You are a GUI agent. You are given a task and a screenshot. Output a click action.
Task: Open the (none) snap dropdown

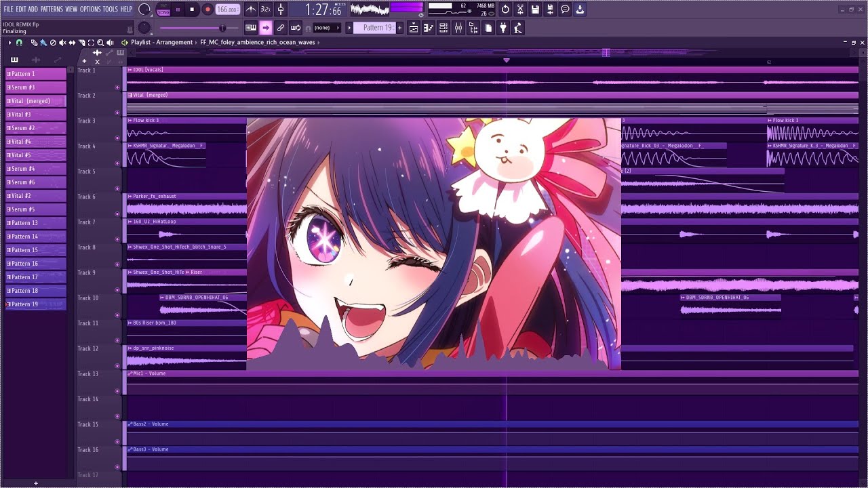pyautogui.click(x=326, y=28)
